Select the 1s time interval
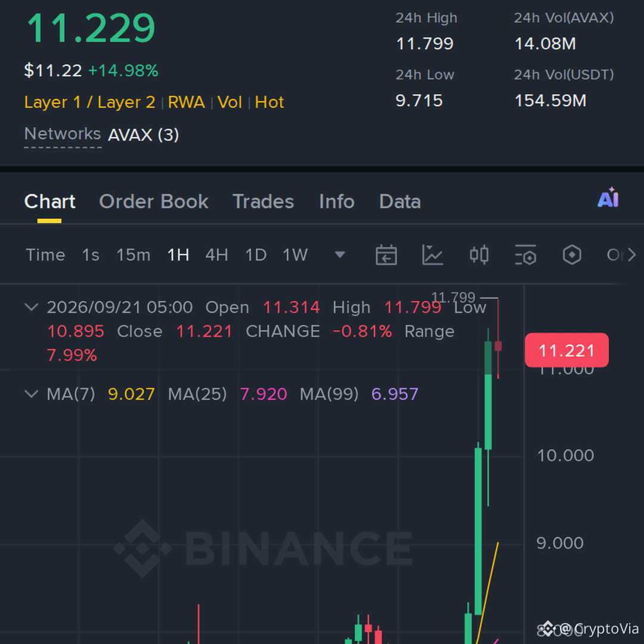Screen dimensions: 644x644 91,255
